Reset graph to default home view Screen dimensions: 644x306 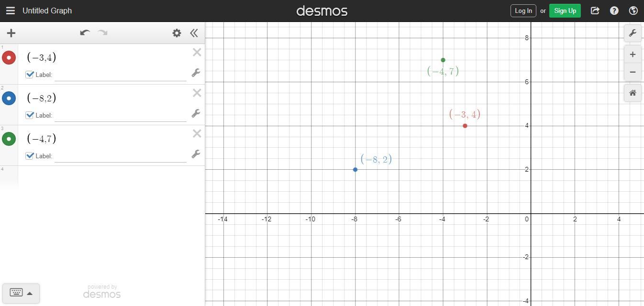point(633,93)
